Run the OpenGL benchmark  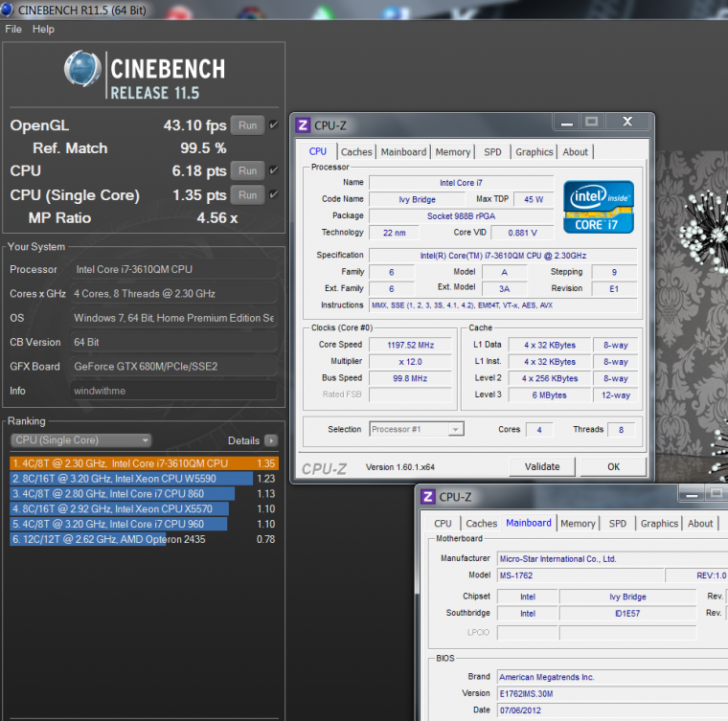[247, 125]
